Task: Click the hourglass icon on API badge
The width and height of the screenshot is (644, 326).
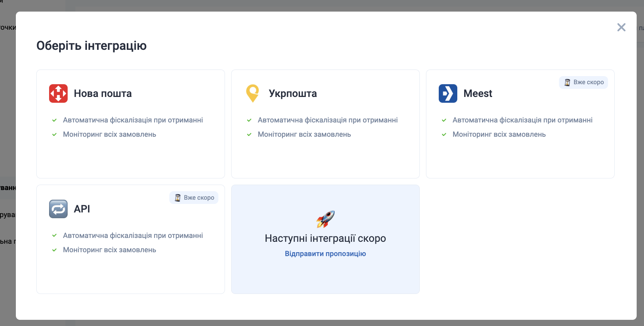Action: pyautogui.click(x=177, y=198)
